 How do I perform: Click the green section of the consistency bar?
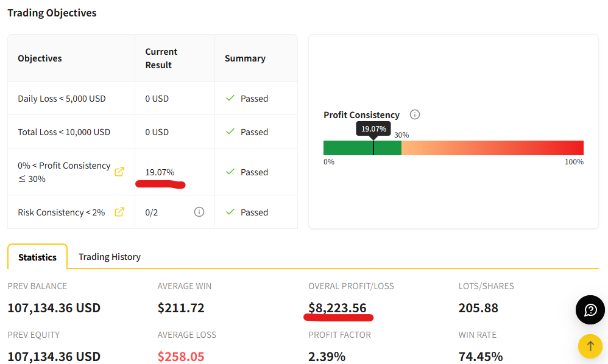362,148
